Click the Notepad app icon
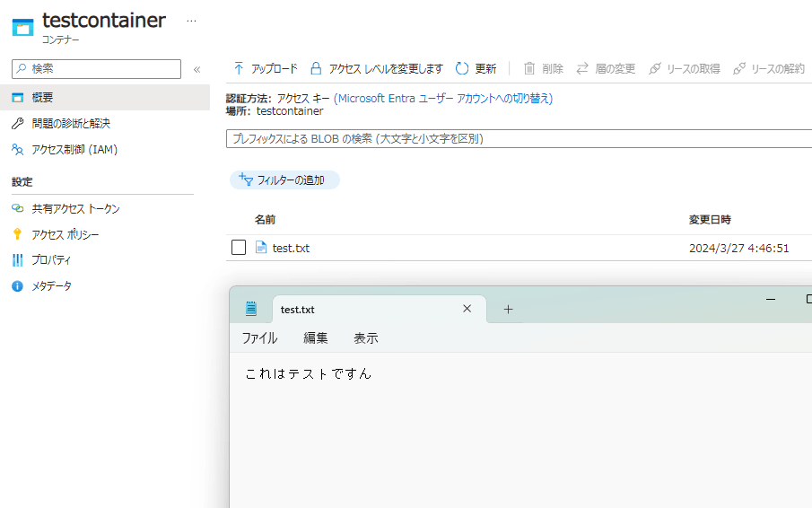 pyautogui.click(x=251, y=309)
